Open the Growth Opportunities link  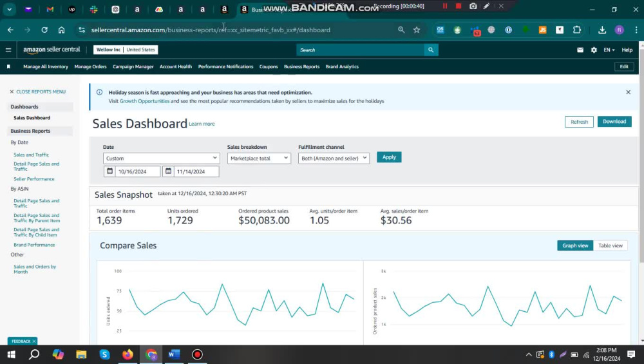point(144,101)
